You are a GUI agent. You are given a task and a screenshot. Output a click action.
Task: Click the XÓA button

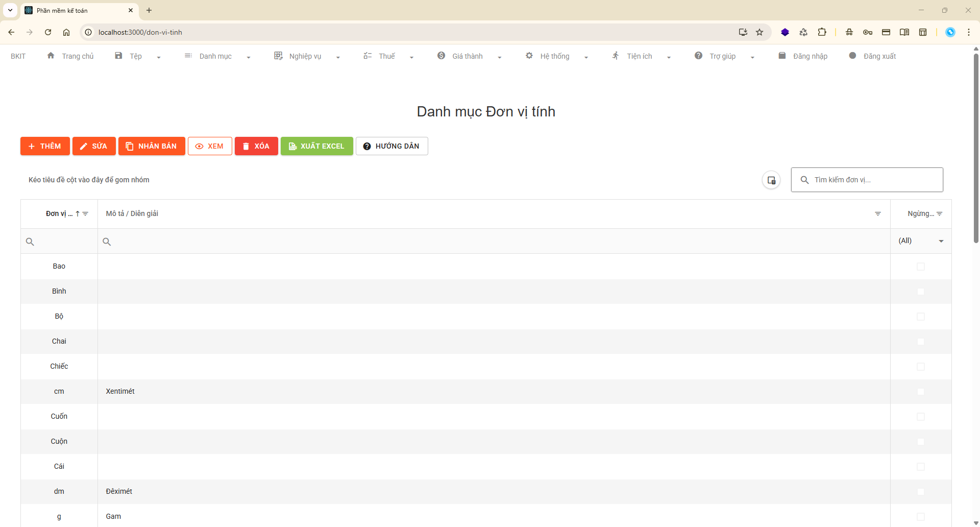click(x=256, y=146)
